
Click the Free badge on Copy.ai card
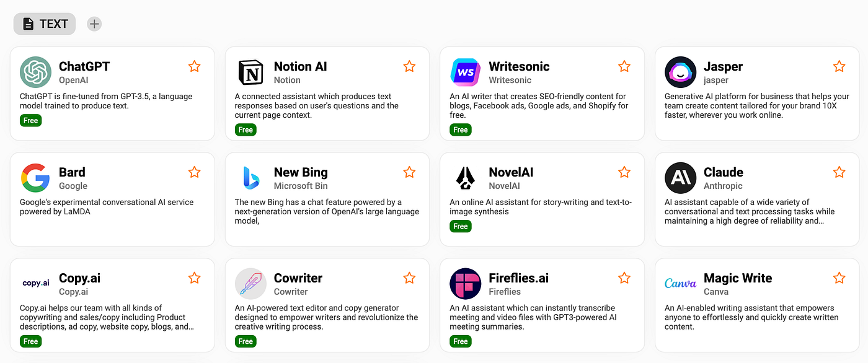[30, 341]
